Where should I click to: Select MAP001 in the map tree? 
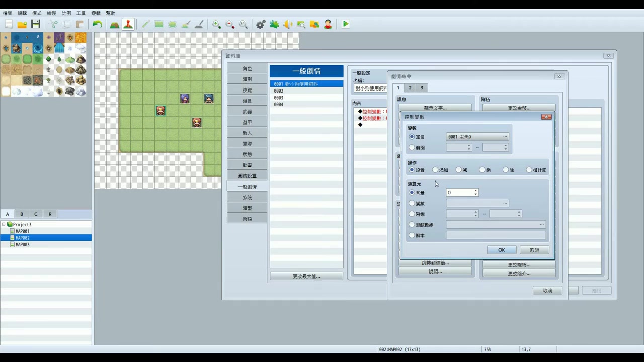[x=22, y=231]
